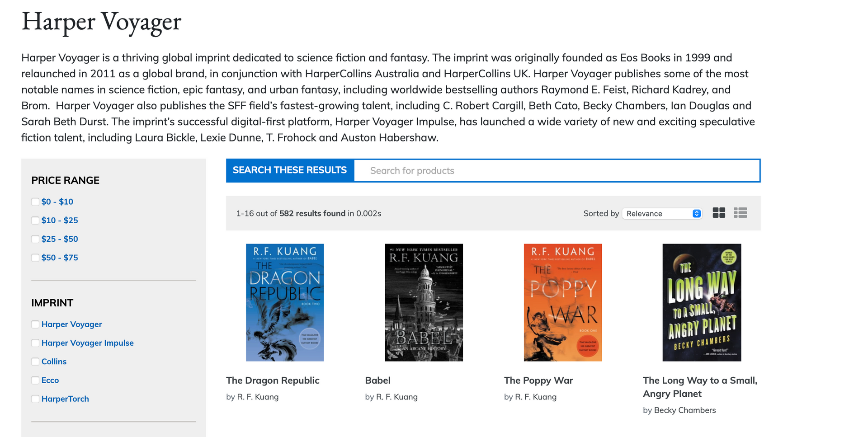Image resolution: width=868 pixels, height=437 pixels.
Task: Open The Dragon Republic book page
Action: (273, 380)
